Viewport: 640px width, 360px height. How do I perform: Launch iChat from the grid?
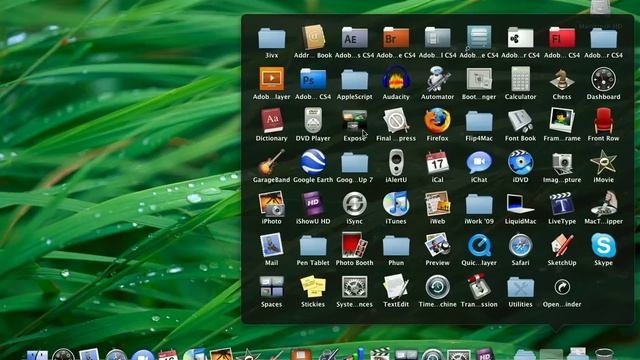coord(479,163)
